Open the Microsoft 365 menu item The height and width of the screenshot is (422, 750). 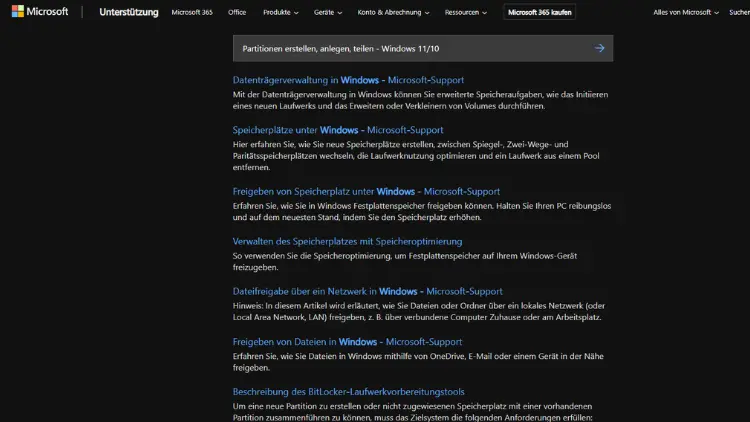[x=192, y=12]
